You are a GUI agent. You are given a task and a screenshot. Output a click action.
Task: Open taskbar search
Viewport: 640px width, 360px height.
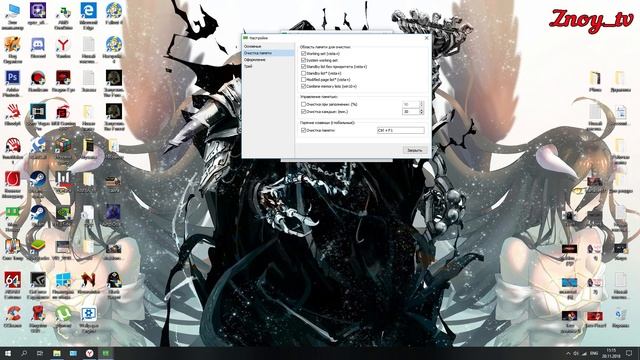click(24, 353)
